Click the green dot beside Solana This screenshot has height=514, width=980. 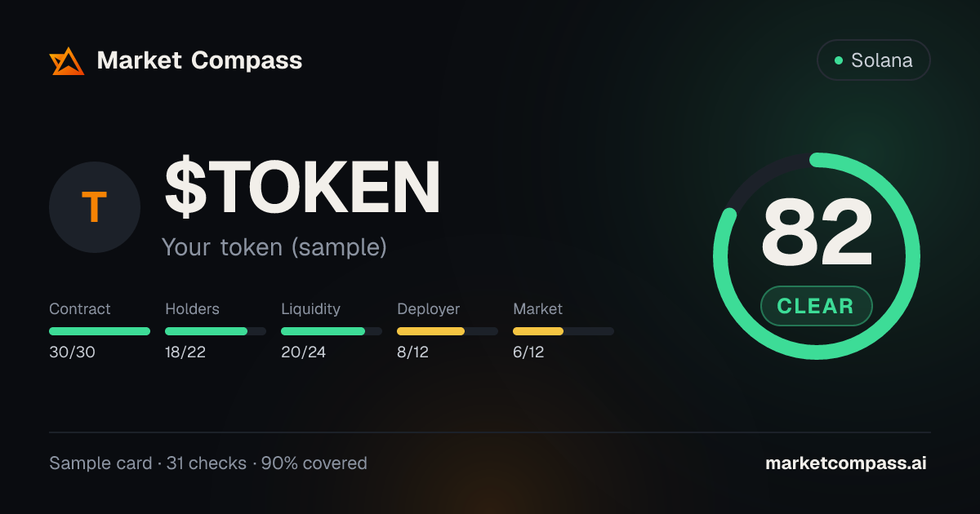point(838,60)
